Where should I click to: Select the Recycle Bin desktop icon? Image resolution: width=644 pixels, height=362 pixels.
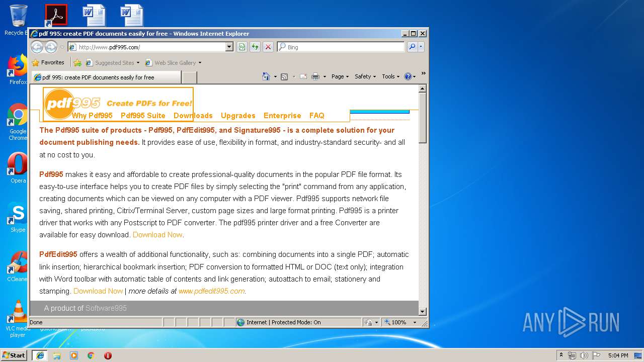(x=18, y=20)
